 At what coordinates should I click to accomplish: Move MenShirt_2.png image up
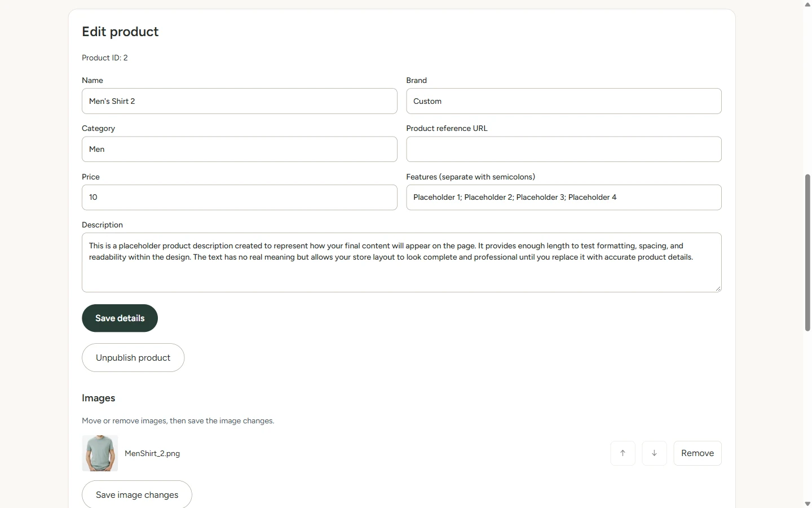tap(623, 453)
